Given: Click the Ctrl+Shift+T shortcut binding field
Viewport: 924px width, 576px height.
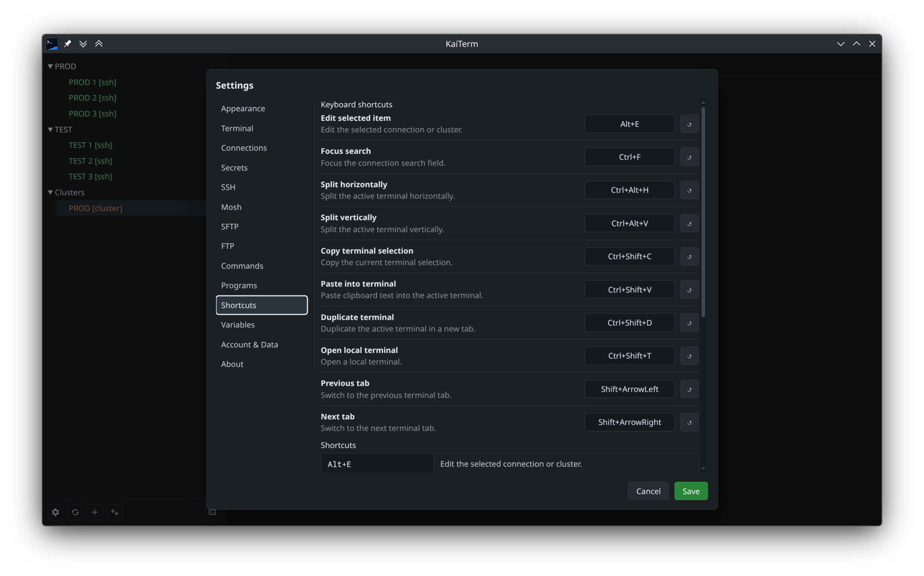Looking at the screenshot, I should pos(629,356).
